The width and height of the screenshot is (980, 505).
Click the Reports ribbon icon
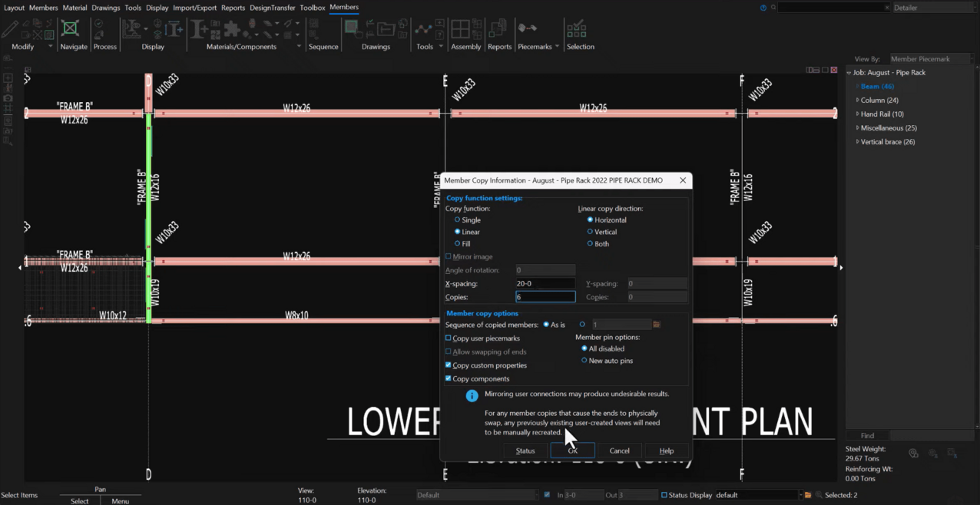[x=498, y=30]
